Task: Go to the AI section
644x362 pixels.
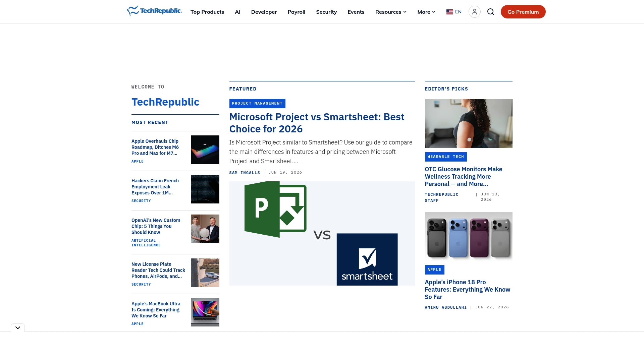Action: point(237,12)
